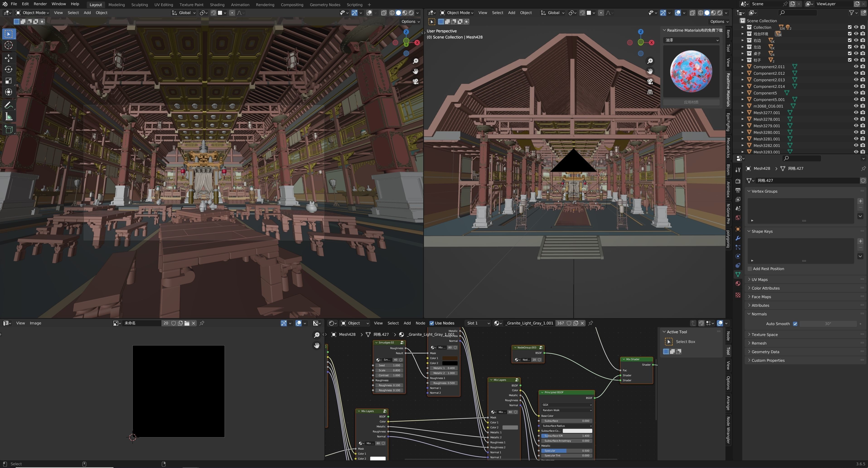The image size is (868, 468).
Task: Open the Object properties tab (orange square)
Action: coord(738,229)
